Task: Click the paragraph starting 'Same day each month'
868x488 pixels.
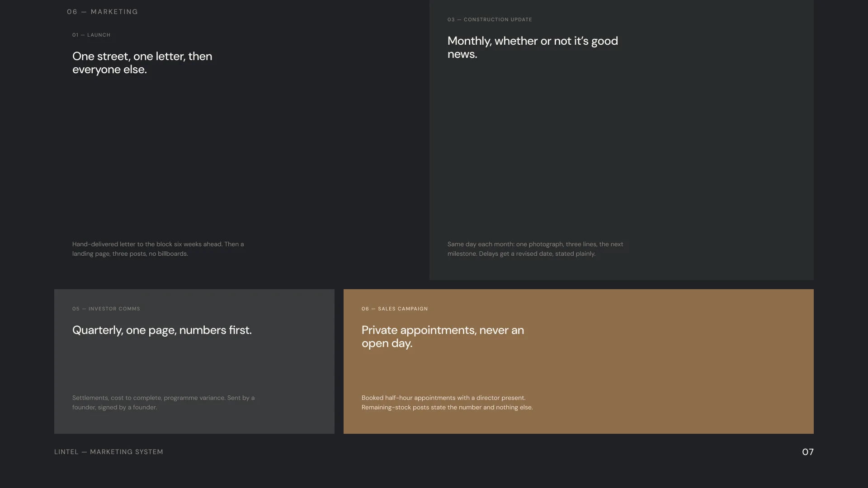Action: tap(535, 249)
